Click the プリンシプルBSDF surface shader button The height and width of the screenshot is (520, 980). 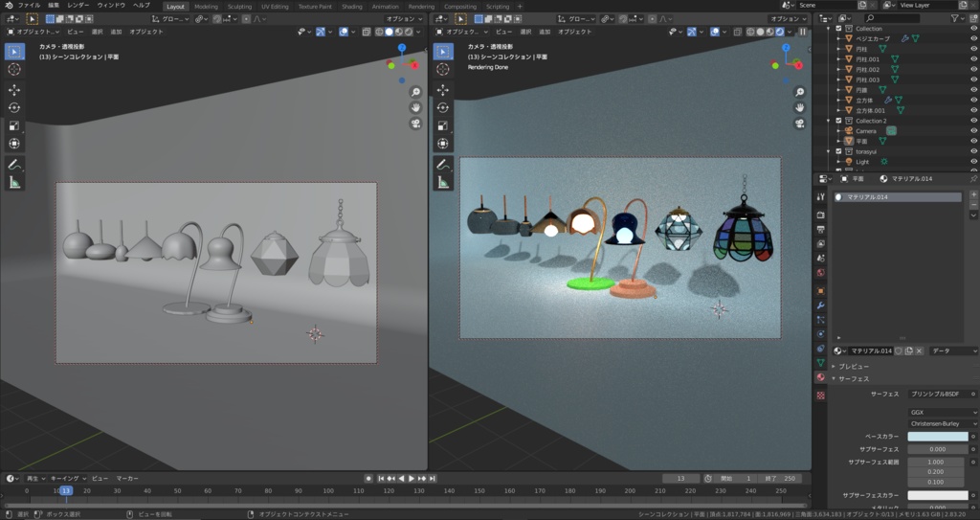pyautogui.click(x=936, y=394)
